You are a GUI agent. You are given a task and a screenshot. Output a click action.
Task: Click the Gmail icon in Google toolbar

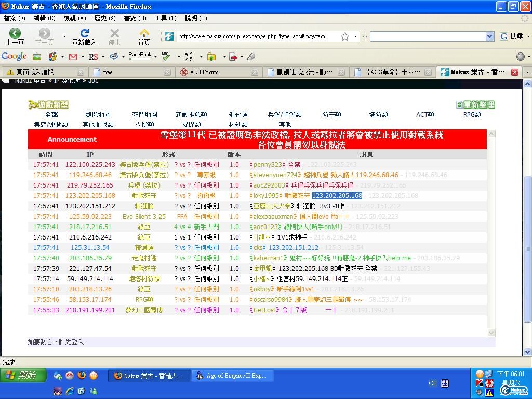73,57
